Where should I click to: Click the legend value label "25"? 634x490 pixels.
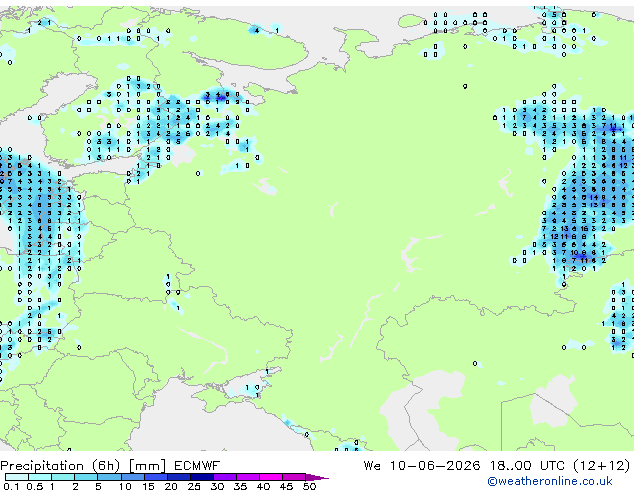click(x=194, y=486)
